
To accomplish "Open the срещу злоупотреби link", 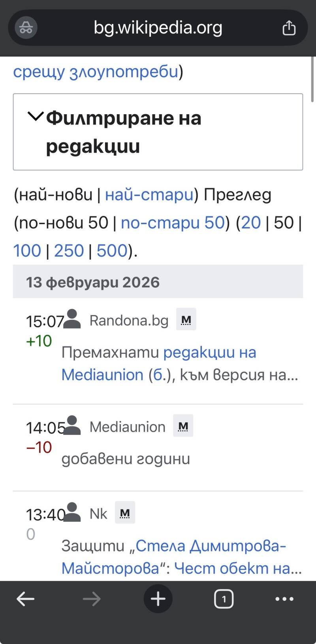I will tap(96, 72).
